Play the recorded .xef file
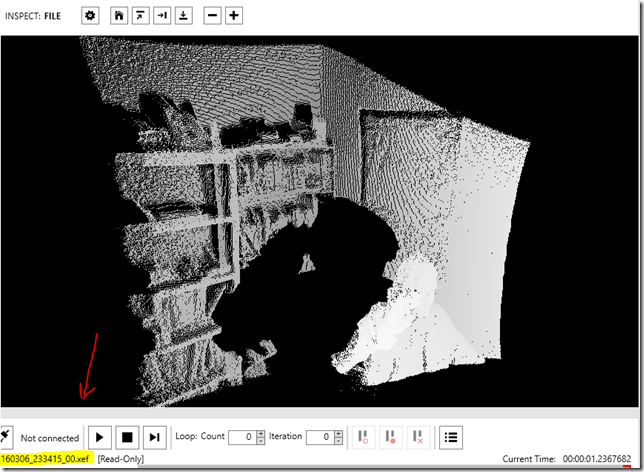Image resolution: width=644 pixels, height=472 pixels. point(99,437)
